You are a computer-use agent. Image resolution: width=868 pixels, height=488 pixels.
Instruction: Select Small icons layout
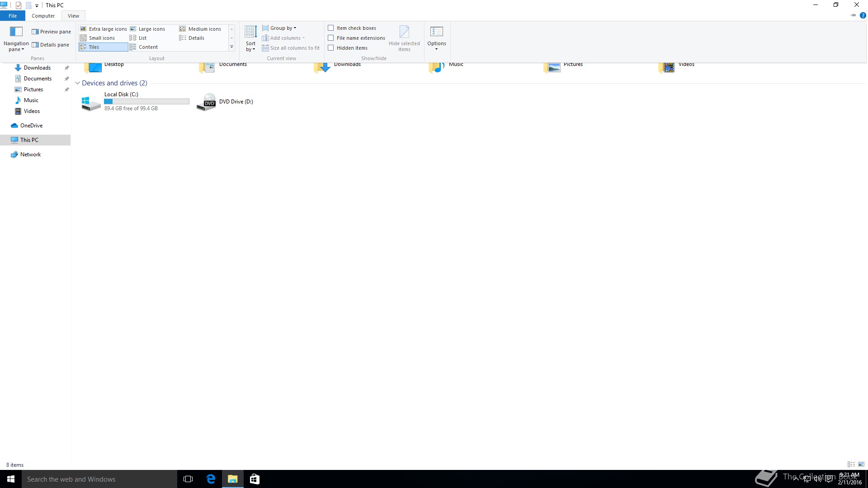tap(98, 38)
